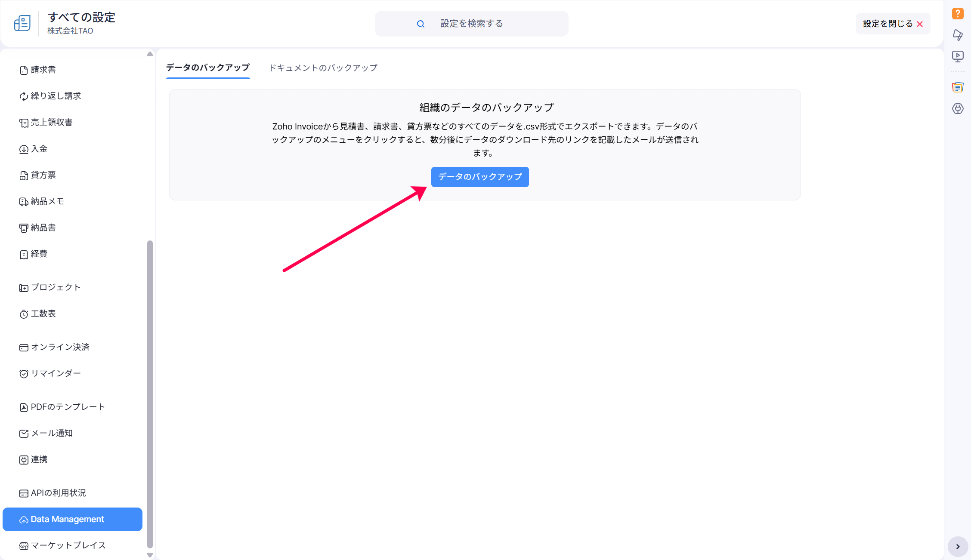971x560 pixels.
Task: Click the Zoho Invoice logo icon
Action: tap(22, 23)
